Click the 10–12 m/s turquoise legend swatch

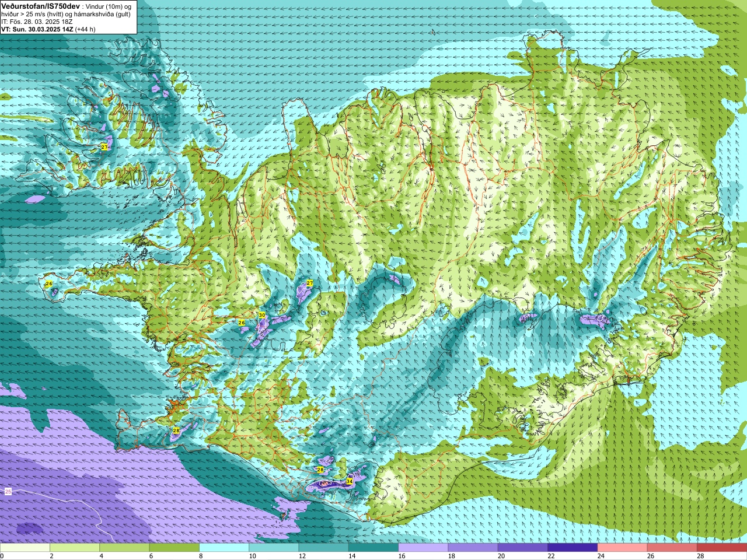(274, 548)
